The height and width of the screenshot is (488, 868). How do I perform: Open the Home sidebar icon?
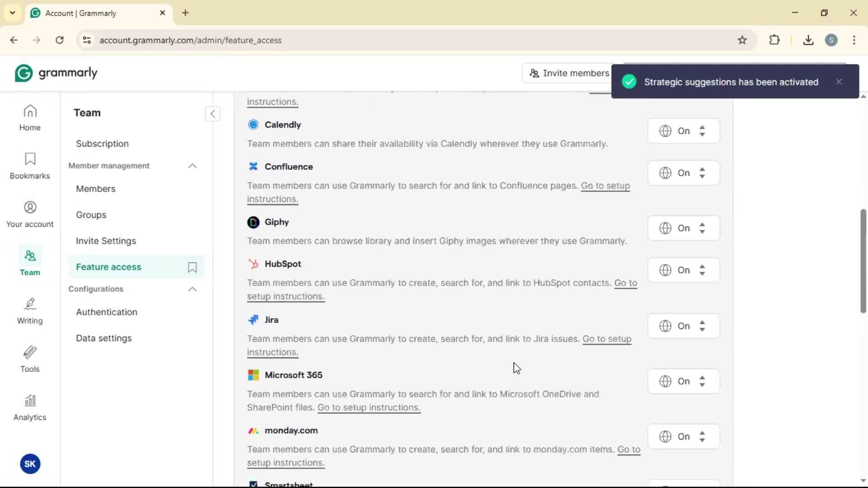30,117
